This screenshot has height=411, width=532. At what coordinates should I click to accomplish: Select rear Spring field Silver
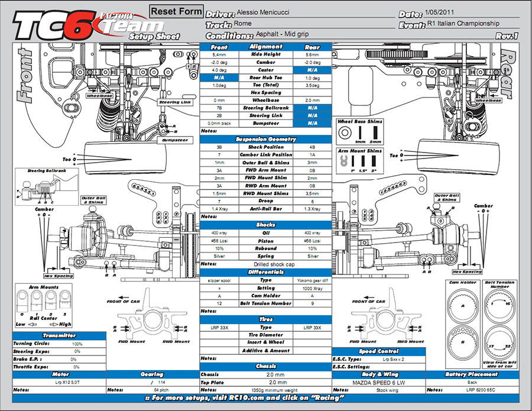tap(312, 256)
